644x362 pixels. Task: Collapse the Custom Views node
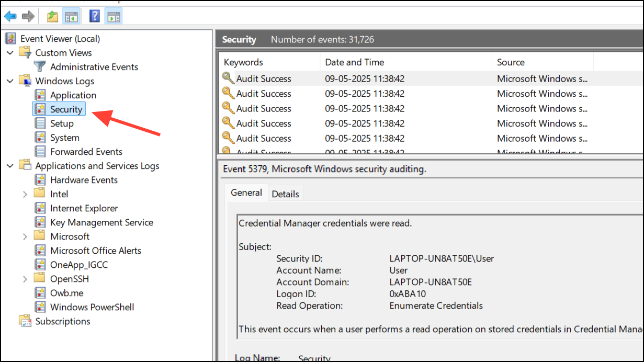click(x=10, y=53)
